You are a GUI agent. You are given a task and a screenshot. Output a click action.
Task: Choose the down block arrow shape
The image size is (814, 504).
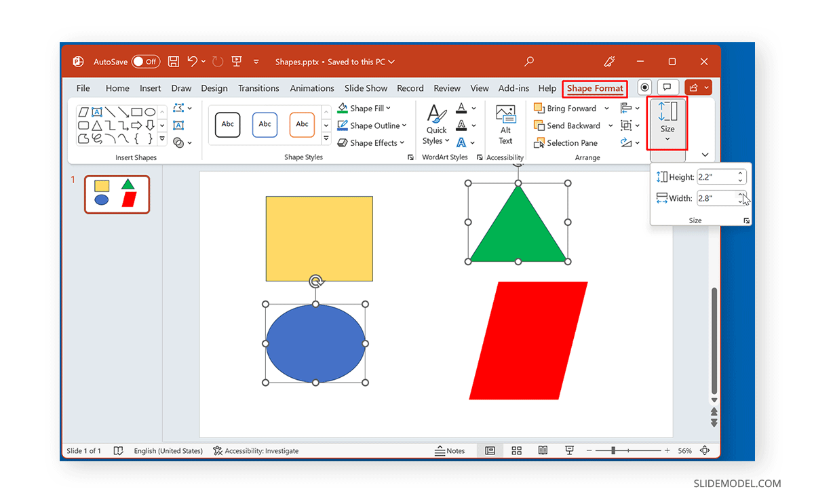[x=150, y=125]
